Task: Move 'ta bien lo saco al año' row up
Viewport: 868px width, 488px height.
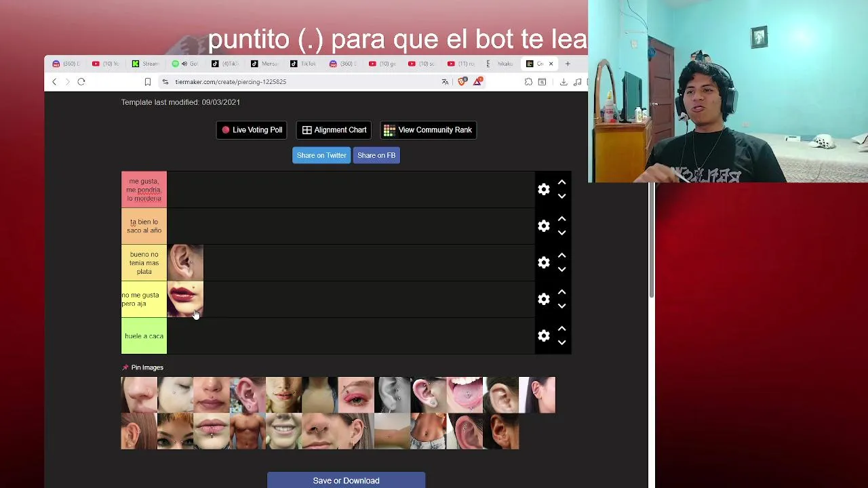Action: tap(561, 219)
